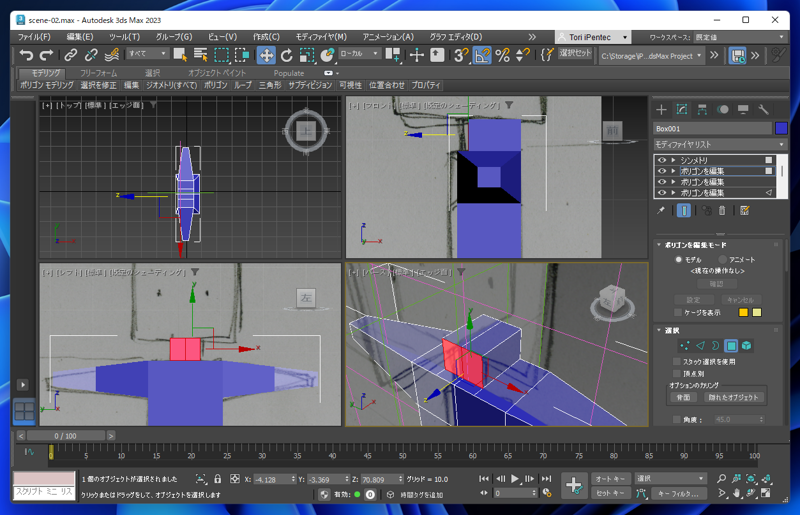Open the すべて selection filter dropdown
Viewport: 800px width, 515px height.
pos(147,54)
